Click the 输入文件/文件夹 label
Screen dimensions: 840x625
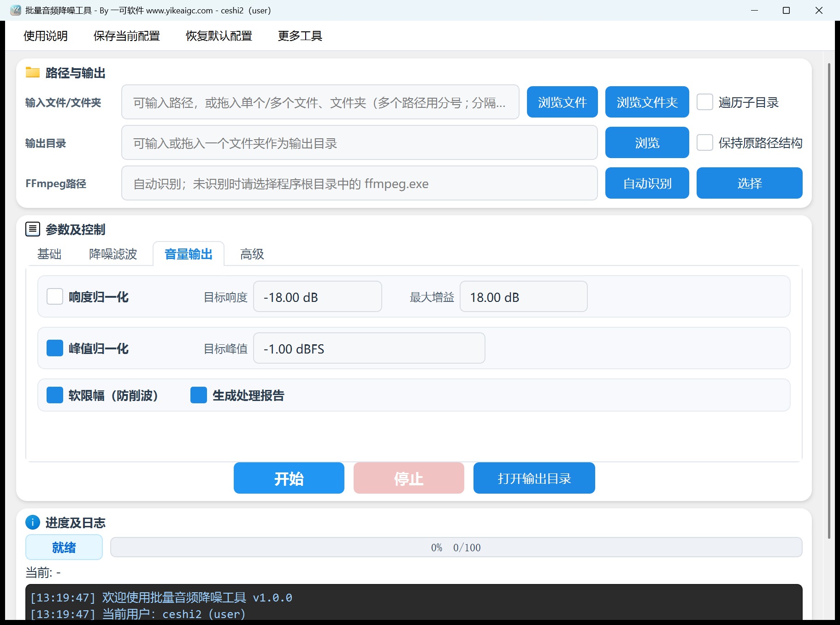[x=63, y=102]
